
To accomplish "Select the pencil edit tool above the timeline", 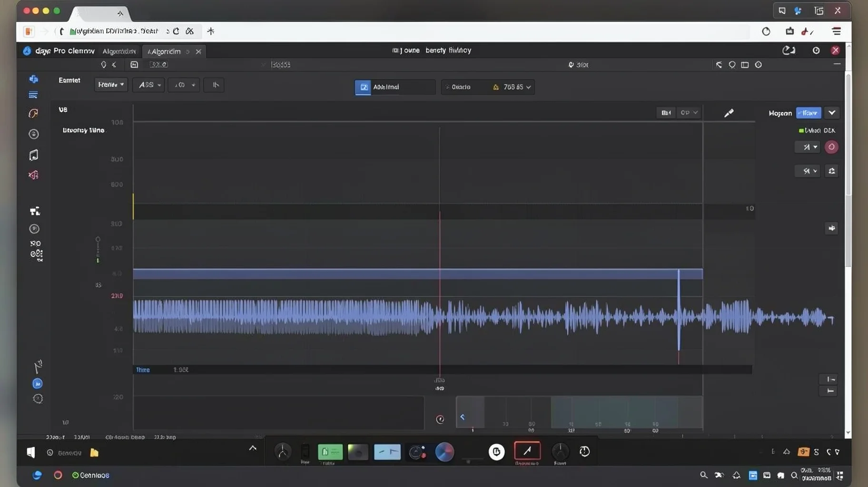I will point(729,113).
